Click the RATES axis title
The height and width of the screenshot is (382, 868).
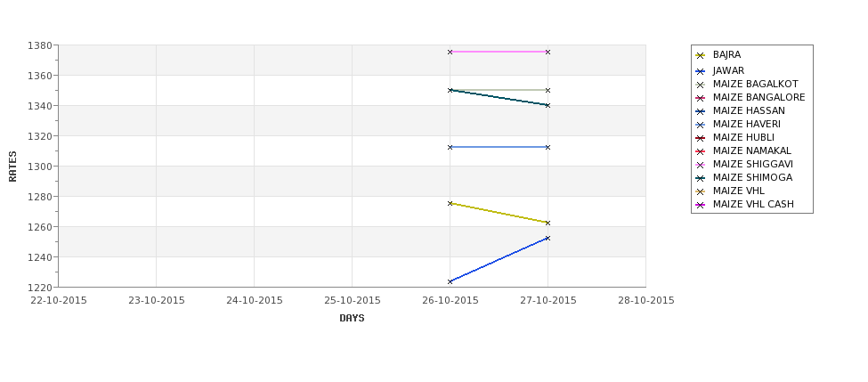12,167
